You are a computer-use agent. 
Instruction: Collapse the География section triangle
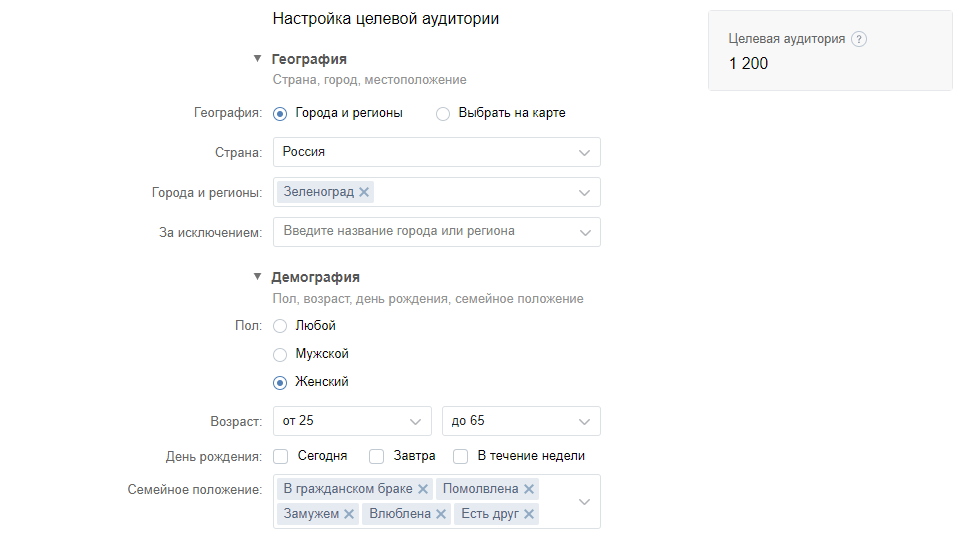[x=257, y=59]
